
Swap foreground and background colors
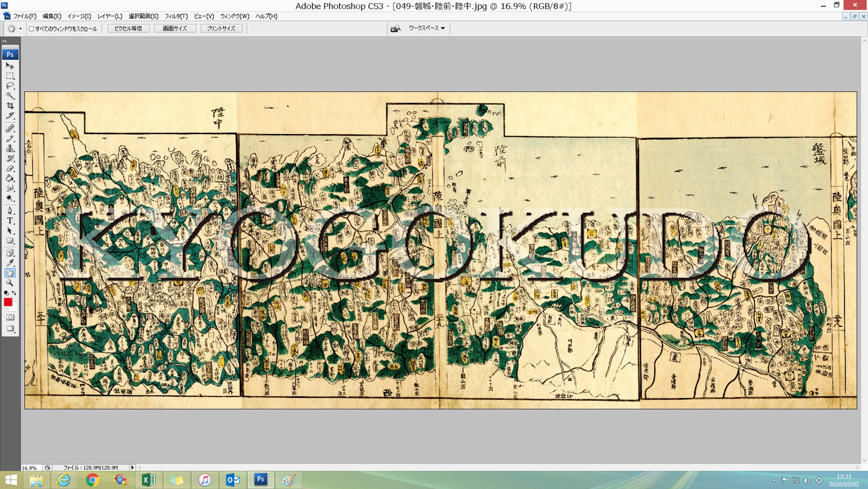pos(14,293)
